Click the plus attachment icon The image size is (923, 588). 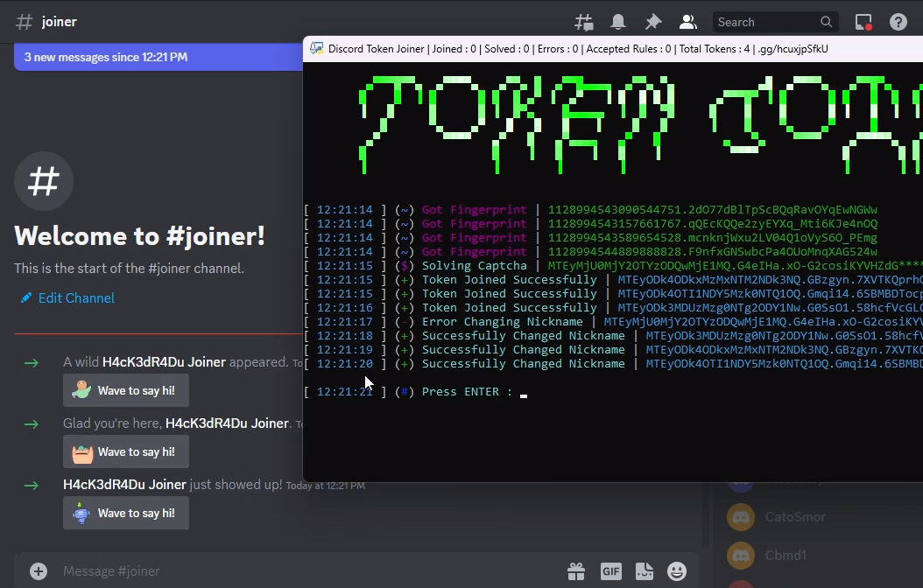click(38, 570)
